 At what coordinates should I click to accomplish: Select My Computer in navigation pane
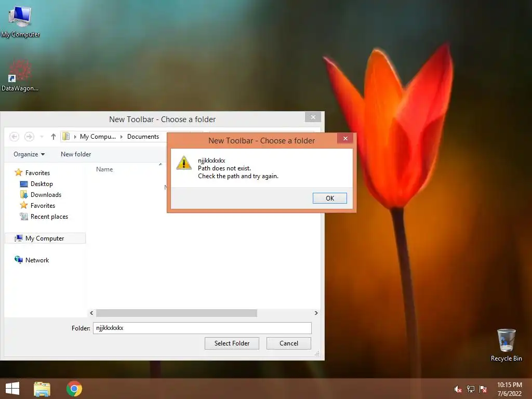pos(45,238)
